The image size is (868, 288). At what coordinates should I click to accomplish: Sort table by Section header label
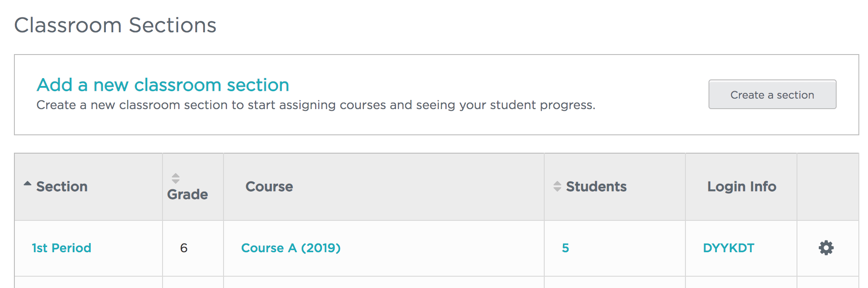click(62, 186)
